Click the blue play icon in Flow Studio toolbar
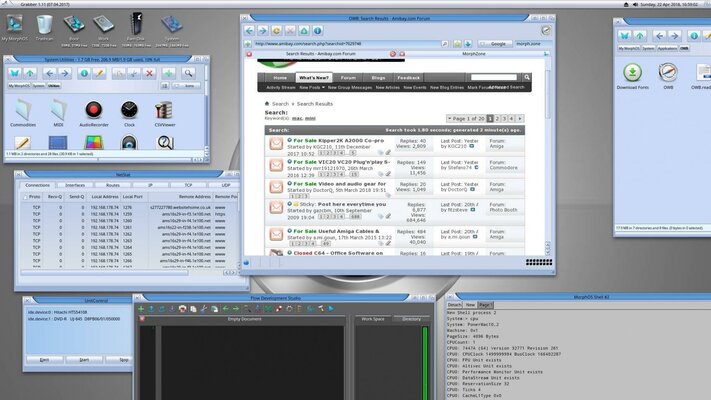Screen dimensions: 711x400 pyautogui.click(x=331, y=309)
